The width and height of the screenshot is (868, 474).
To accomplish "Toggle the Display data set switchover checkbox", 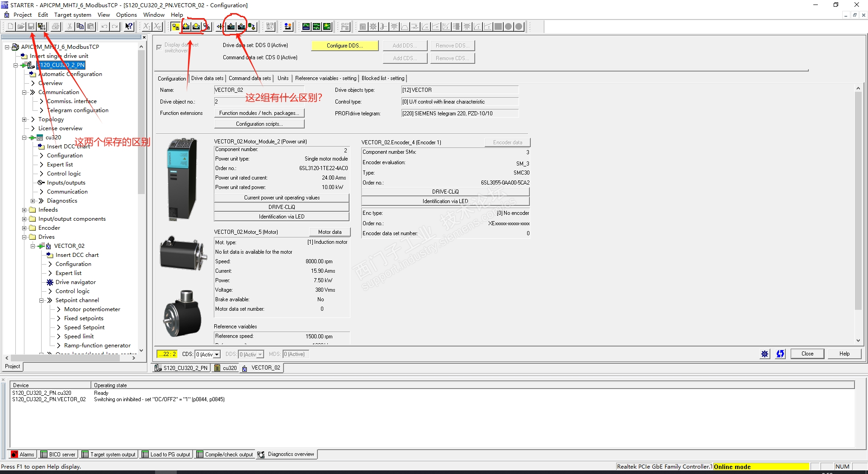I will click(159, 47).
